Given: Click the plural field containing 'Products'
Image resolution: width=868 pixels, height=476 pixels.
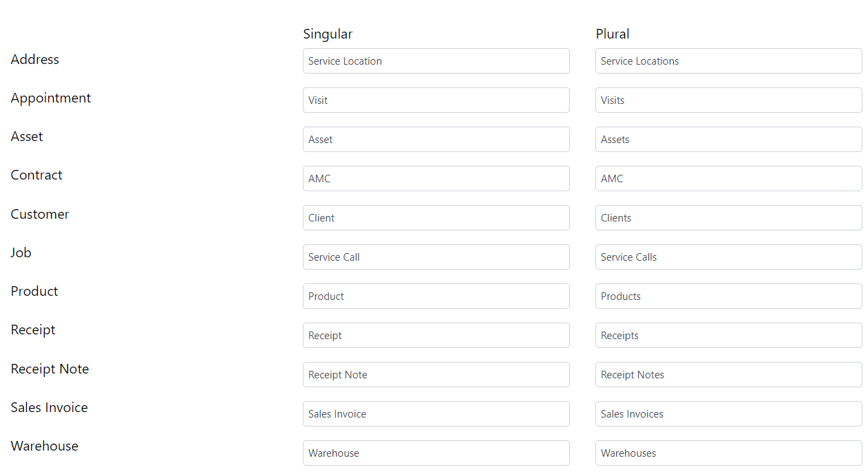Looking at the screenshot, I should 728,296.
